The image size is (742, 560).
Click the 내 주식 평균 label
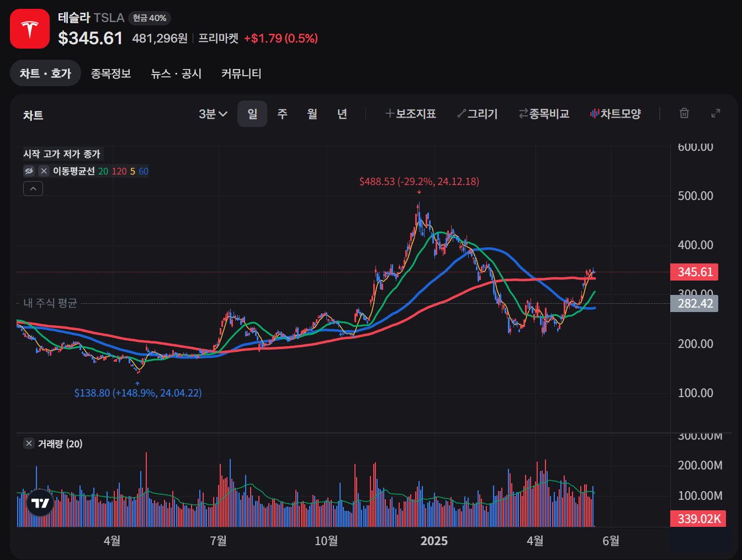pos(50,303)
